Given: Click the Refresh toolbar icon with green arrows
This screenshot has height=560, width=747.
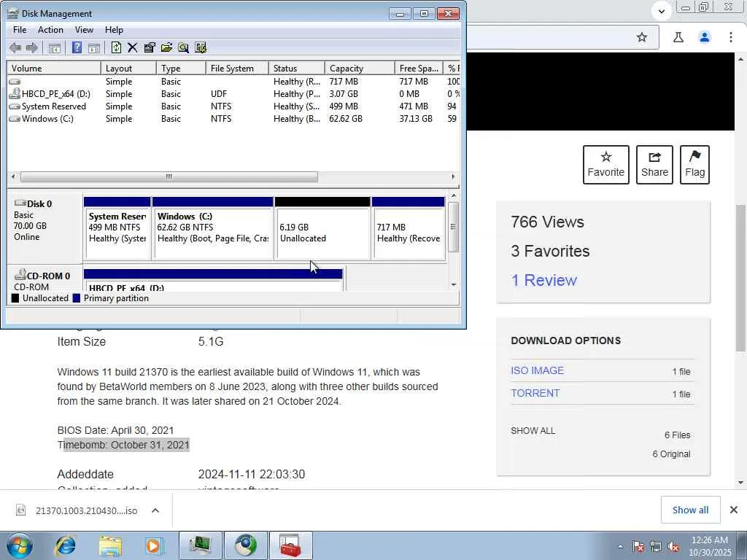Looking at the screenshot, I should [116, 47].
